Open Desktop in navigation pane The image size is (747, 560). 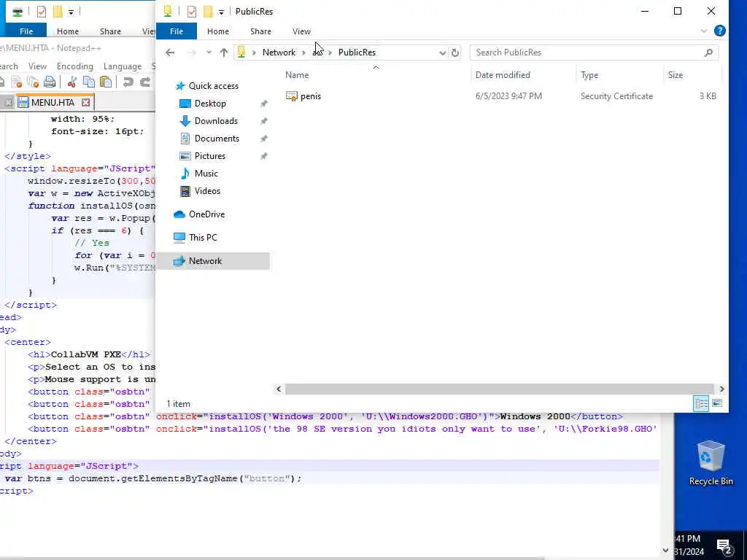(210, 104)
